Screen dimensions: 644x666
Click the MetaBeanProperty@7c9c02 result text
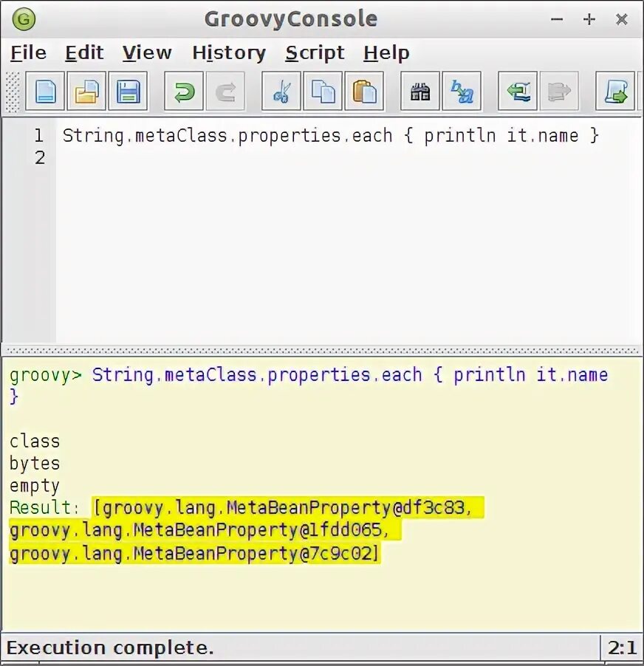195,554
